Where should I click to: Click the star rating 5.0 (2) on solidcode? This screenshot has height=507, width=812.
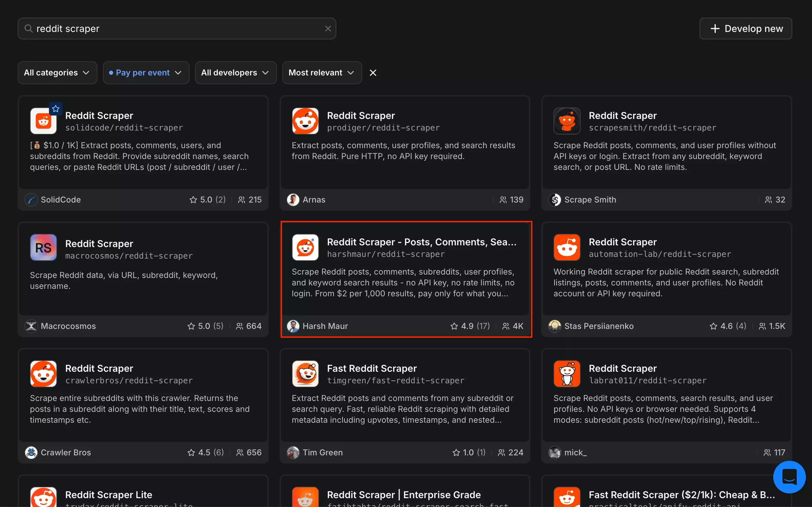208,200
